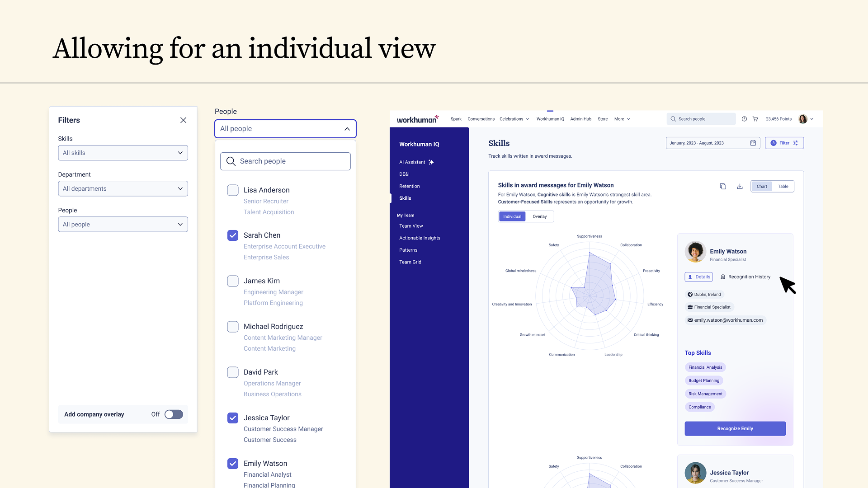Toggle the Add company overlay switch

[x=174, y=414]
